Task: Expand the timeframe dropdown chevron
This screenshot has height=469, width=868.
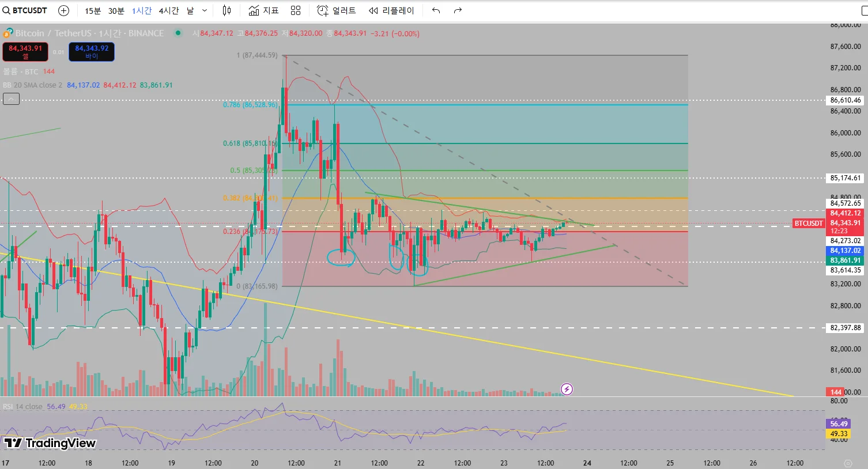Action: [x=205, y=10]
